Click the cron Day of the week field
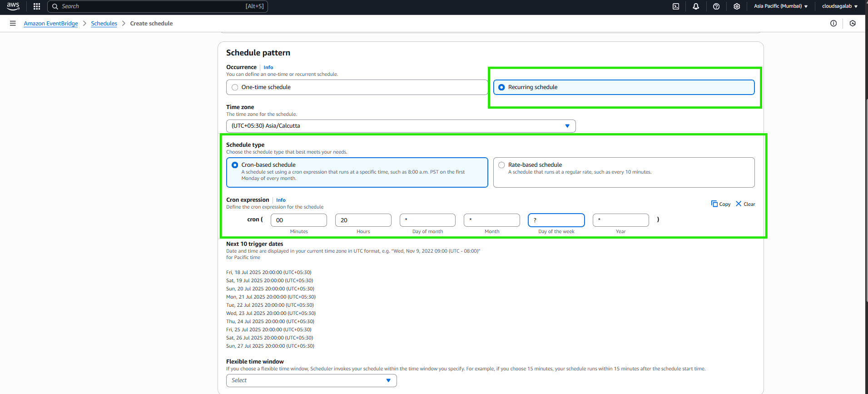The width and height of the screenshot is (868, 394). (556, 220)
